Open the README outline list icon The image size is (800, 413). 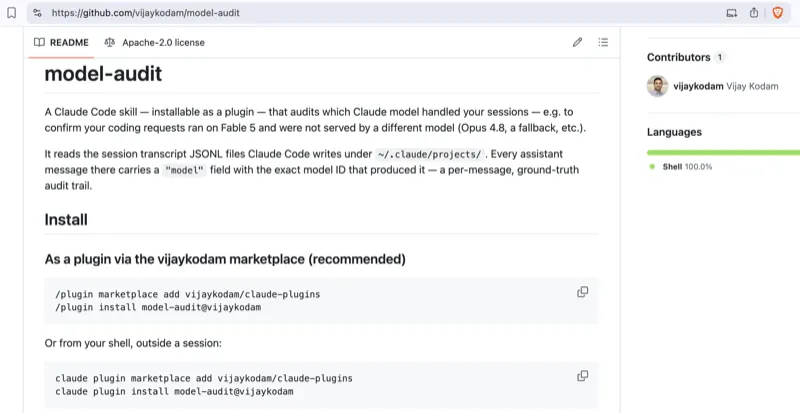(x=603, y=42)
